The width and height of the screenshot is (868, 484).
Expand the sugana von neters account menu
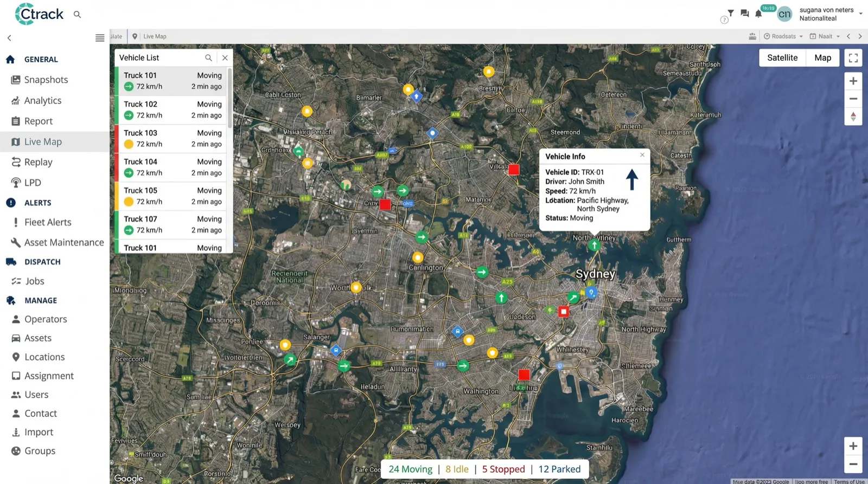(x=830, y=14)
